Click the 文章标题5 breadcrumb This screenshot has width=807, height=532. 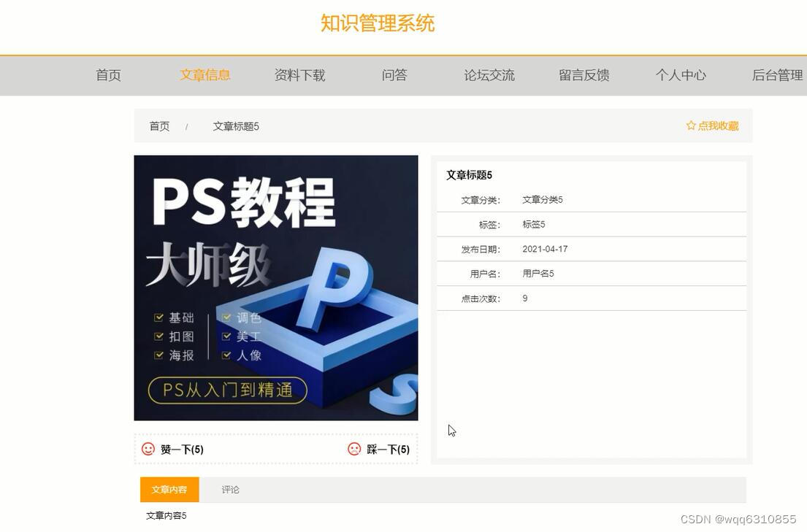236,126
